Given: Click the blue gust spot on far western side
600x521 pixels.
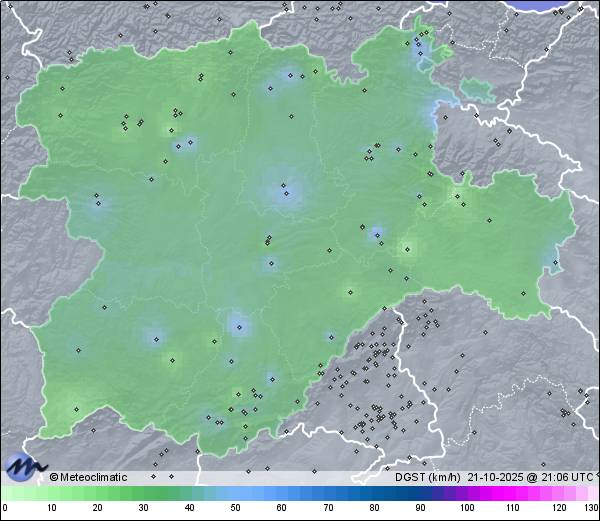Looking at the screenshot, I should click(97, 205).
